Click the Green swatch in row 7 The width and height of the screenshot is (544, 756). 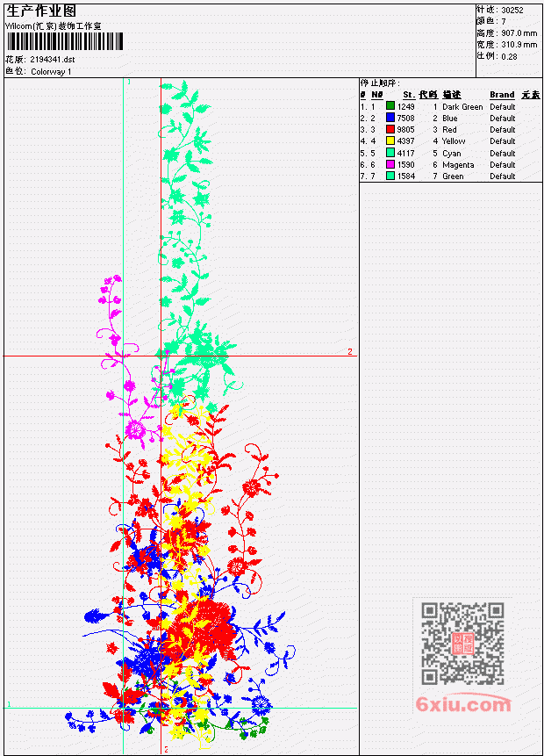pos(390,176)
